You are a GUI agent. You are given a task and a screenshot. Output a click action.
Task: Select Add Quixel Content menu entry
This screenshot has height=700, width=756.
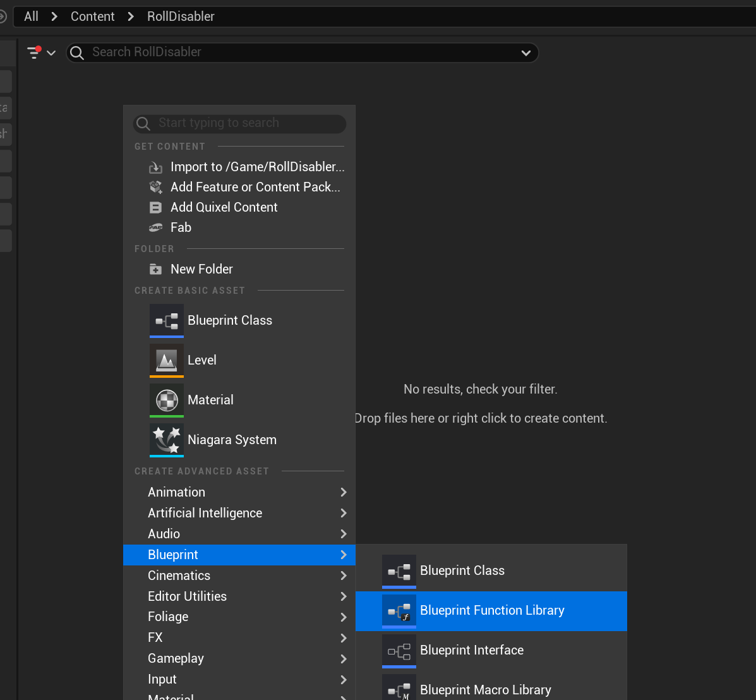224,207
